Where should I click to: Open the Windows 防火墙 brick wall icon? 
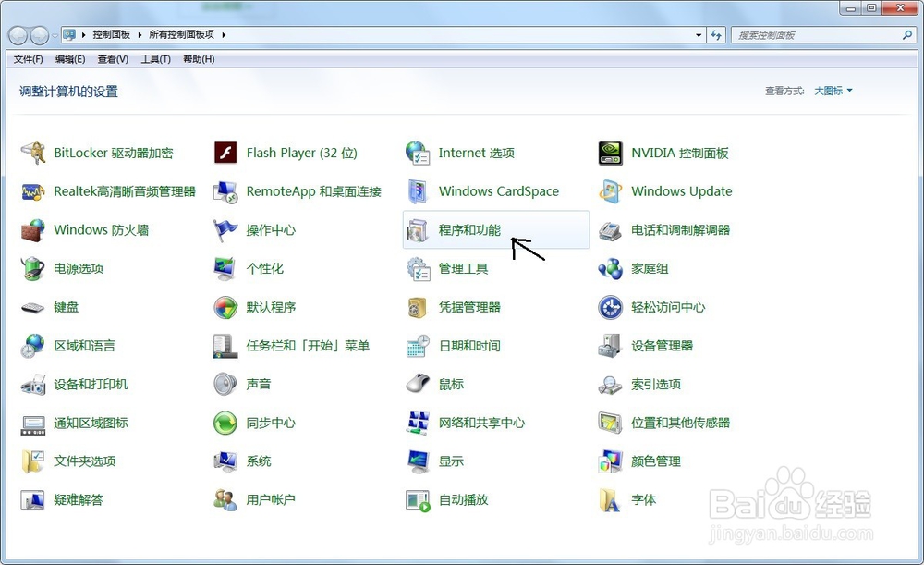[33, 230]
